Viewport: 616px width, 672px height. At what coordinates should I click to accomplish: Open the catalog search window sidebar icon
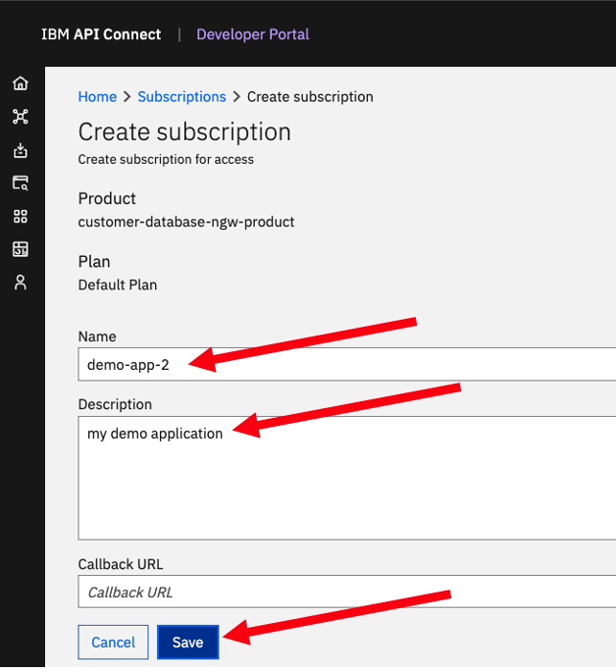pos(21,183)
